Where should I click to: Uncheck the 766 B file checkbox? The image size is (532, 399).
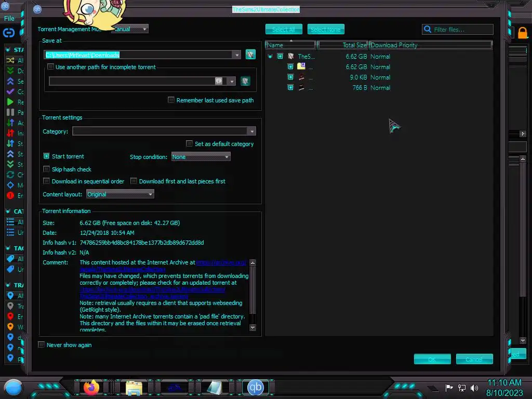click(290, 87)
